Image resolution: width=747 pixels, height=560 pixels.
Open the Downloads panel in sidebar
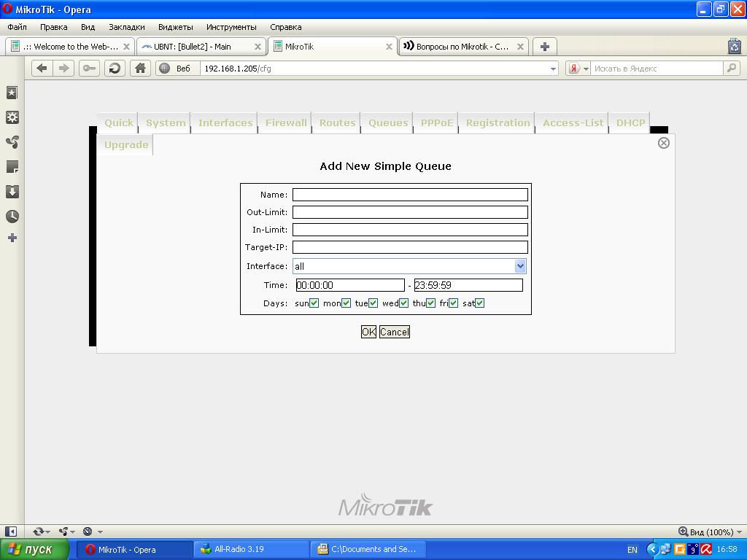click(12, 192)
